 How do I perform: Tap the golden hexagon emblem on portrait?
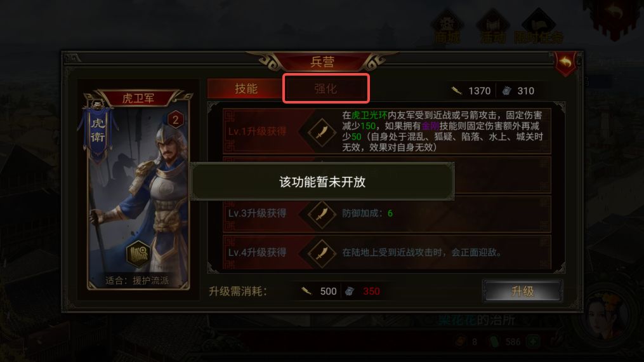[x=138, y=254]
